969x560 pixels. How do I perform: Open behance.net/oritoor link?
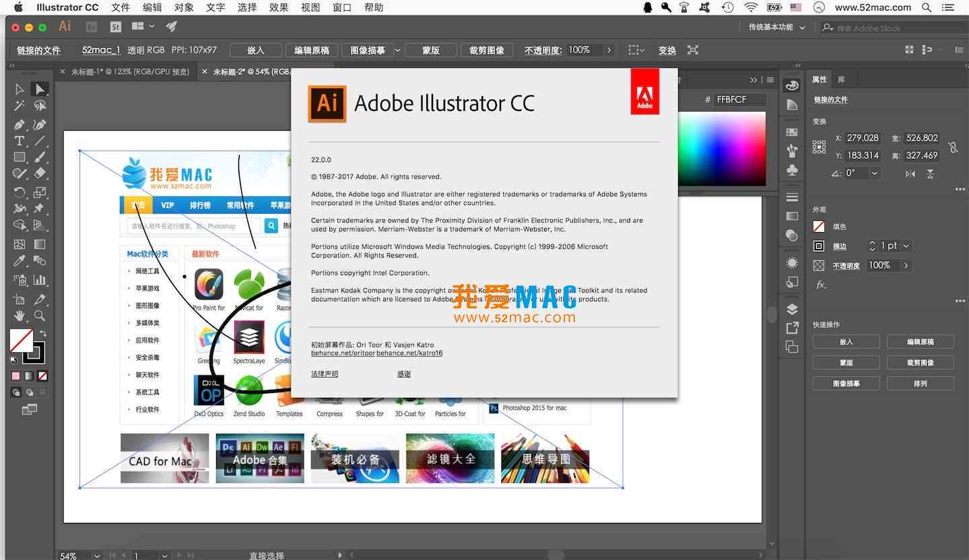[x=343, y=353]
